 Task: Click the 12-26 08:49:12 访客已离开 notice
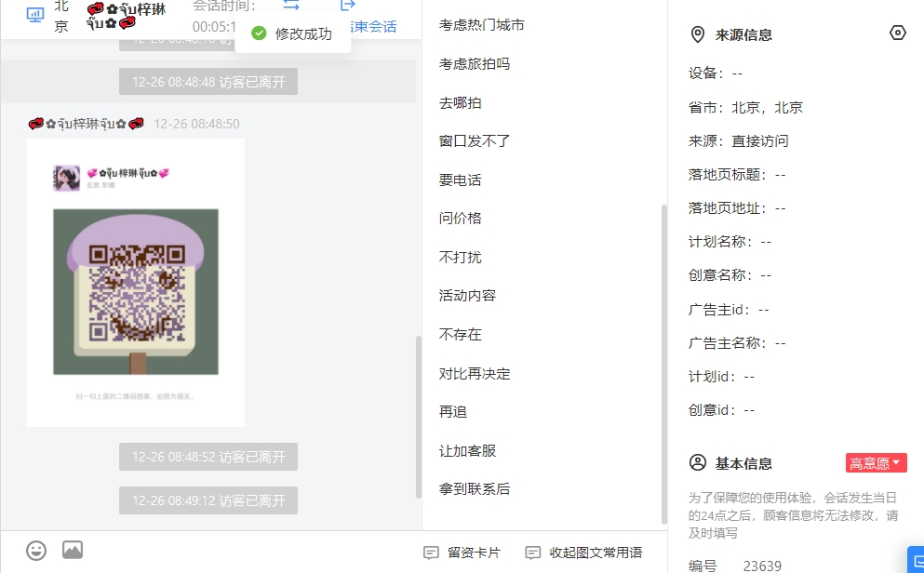[208, 500]
